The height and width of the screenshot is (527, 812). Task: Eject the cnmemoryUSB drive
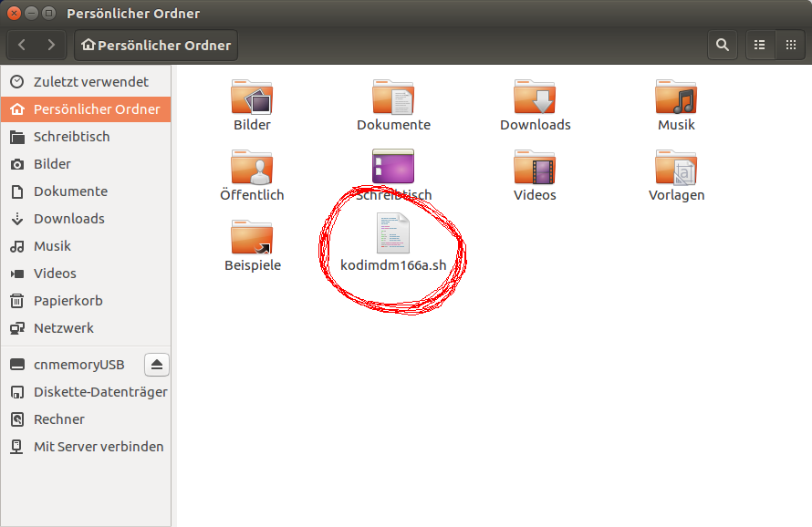[x=157, y=365]
